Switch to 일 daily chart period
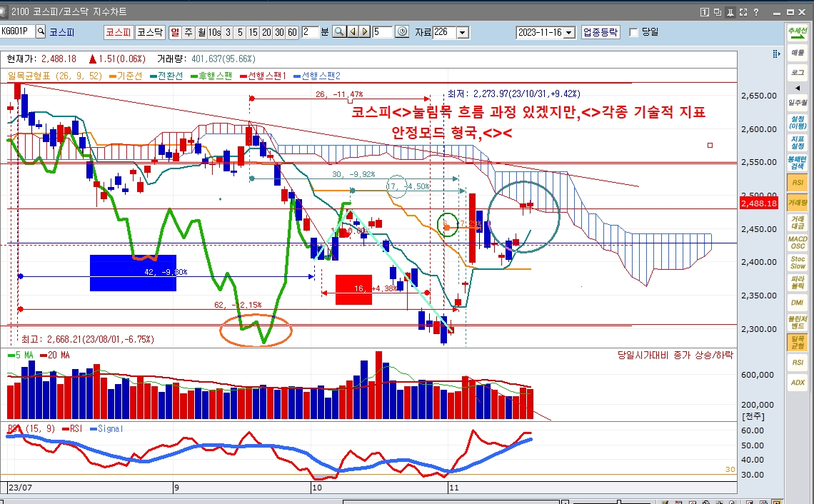The width and height of the screenshot is (814, 504). coord(175,32)
